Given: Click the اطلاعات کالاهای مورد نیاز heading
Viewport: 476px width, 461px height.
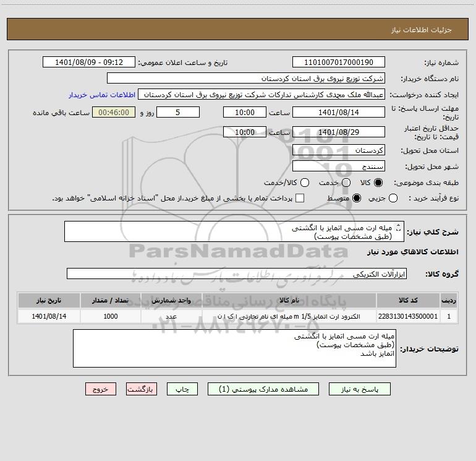Looking at the screenshot, I should (413, 252).
